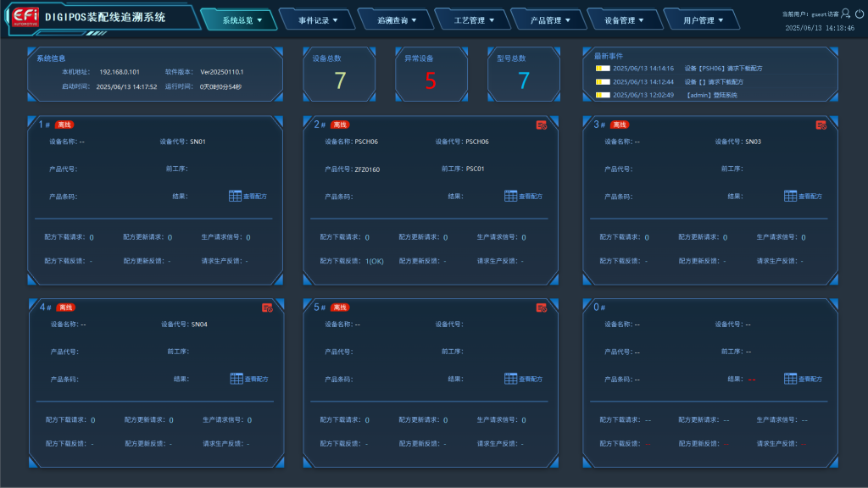The width and height of the screenshot is (868, 488).
Task: Click software version Ver20250110.1
Action: (x=222, y=72)
